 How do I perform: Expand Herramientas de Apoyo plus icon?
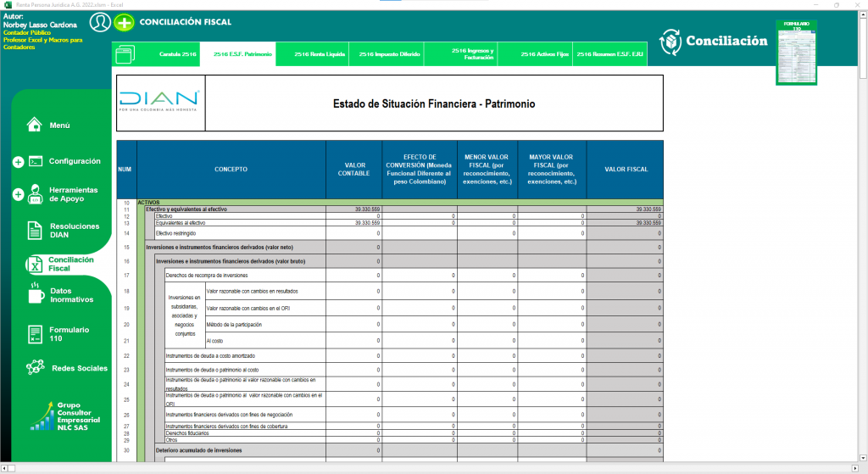(x=19, y=194)
